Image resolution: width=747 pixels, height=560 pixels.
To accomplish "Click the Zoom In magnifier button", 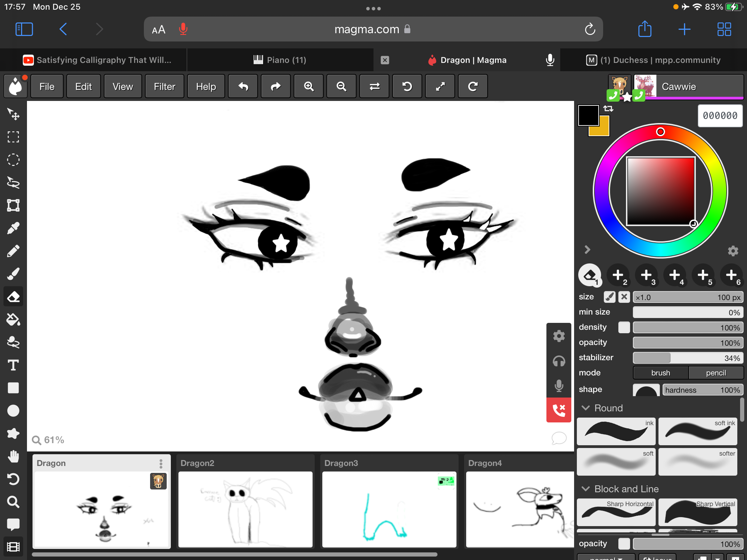I will click(x=308, y=86).
